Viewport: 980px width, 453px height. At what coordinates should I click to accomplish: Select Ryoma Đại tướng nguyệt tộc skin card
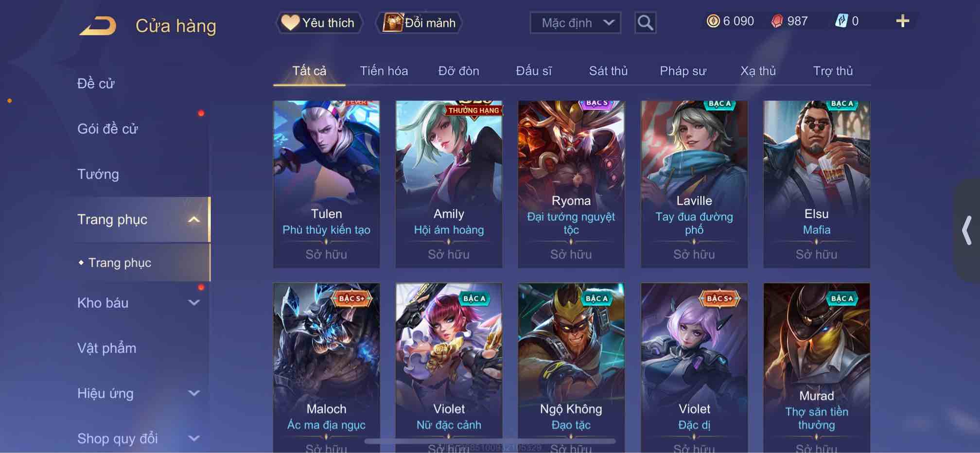coord(571,184)
